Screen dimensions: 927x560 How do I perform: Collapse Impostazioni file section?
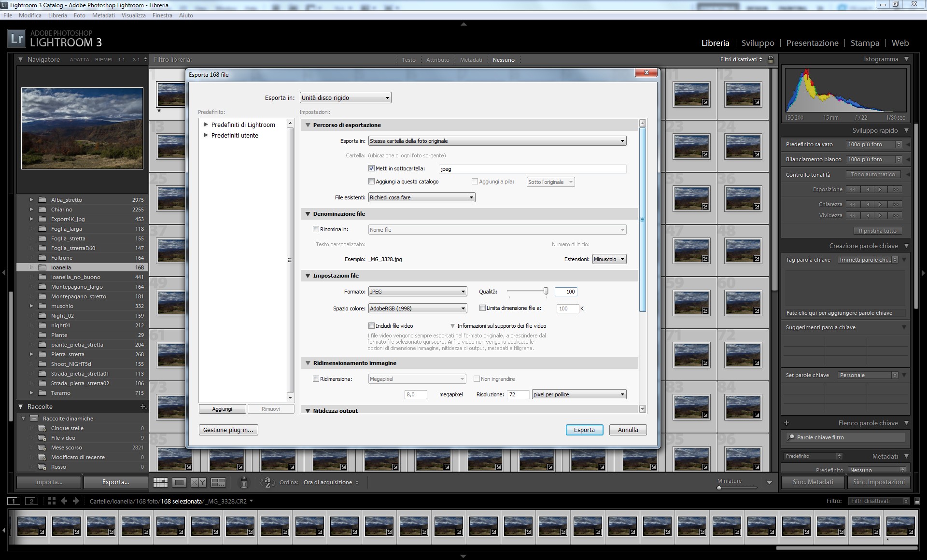(308, 276)
